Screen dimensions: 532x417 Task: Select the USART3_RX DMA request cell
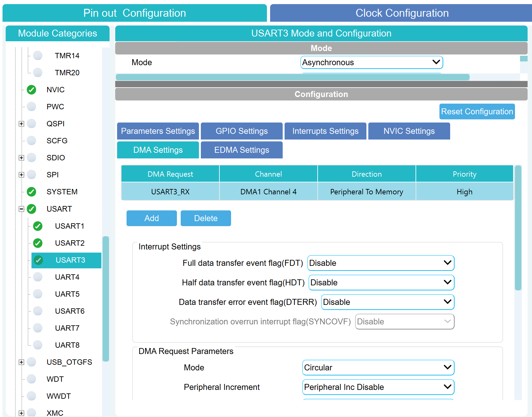170,192
